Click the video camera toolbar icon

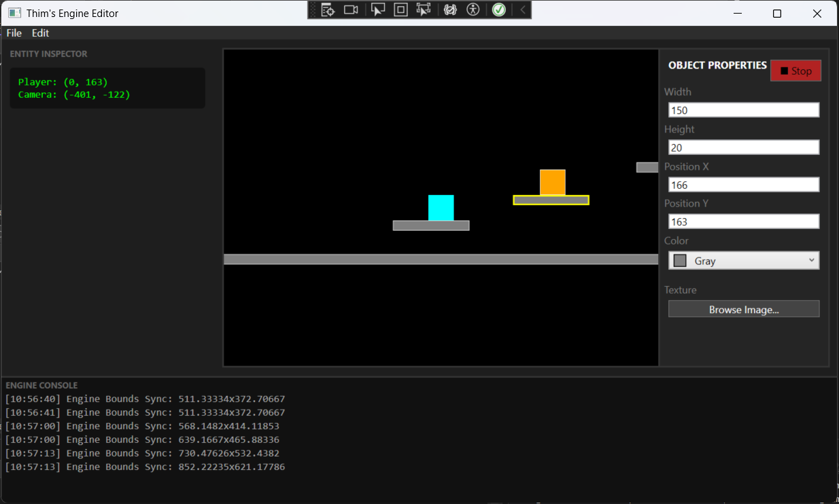point(351,10)
